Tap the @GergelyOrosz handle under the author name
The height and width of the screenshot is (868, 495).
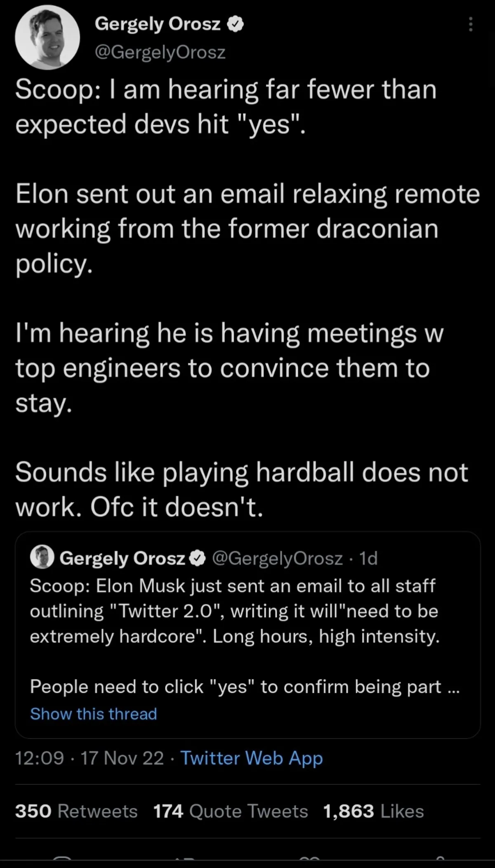(160, 52)
